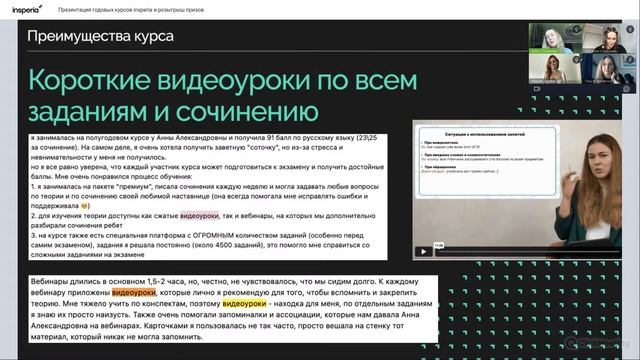640x360 pixels.
Task: Select participant tile with reddish long hair
Action: (x=556, y=69)
